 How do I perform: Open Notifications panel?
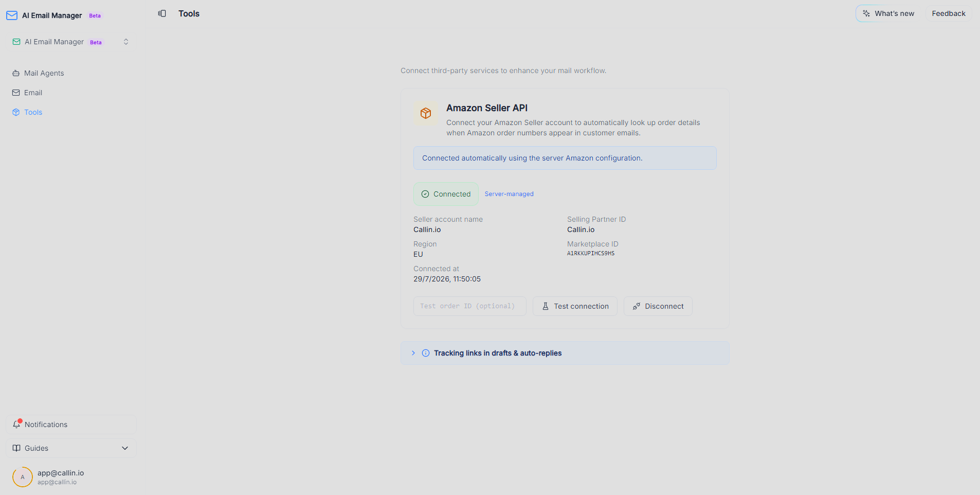click(71, 425)
